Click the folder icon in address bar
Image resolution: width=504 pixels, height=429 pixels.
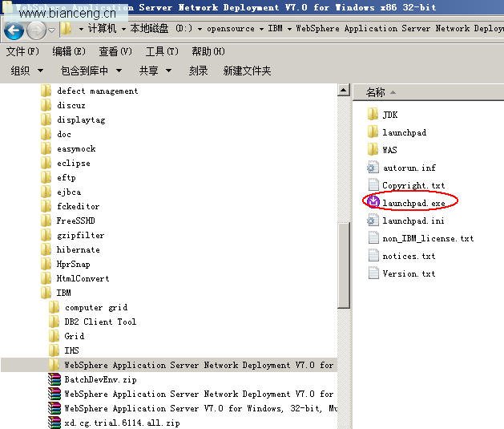pyautogui.click(x=66, y=29)
